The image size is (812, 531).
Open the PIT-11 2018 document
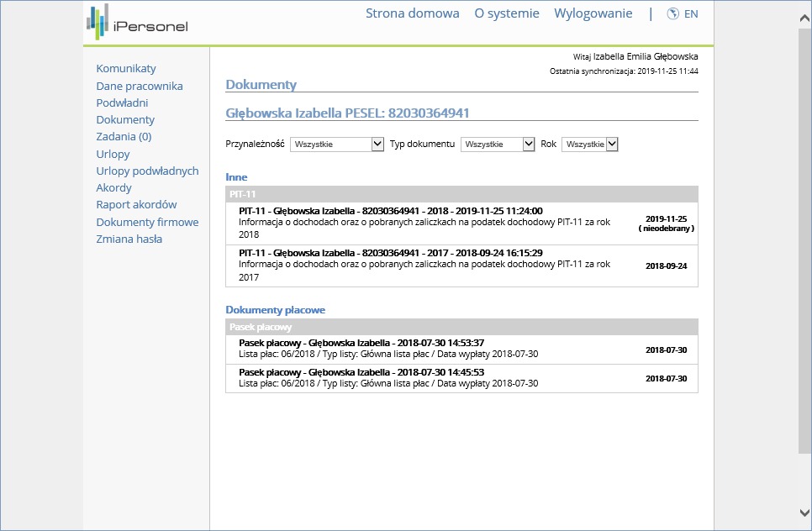pos(390,211)
